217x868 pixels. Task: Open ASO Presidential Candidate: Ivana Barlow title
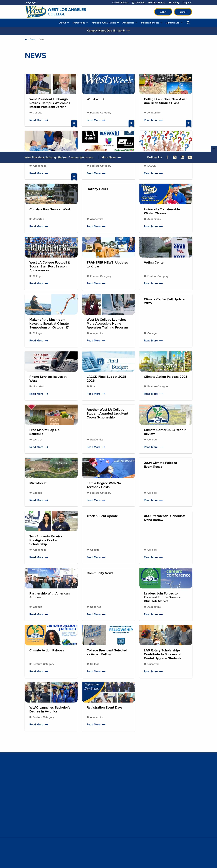tap(165, 518)
